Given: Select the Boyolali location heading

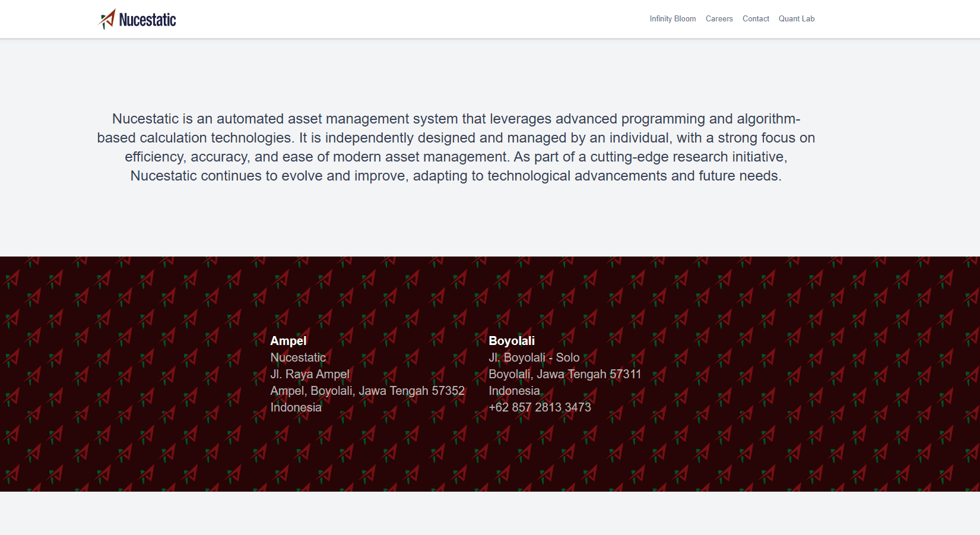Looking at the screenshot, I should [x=512, y=341].
